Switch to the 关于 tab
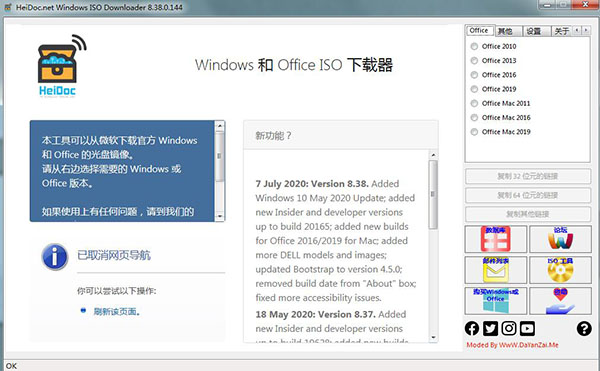The image size is (600, 371). click(562, 31)
